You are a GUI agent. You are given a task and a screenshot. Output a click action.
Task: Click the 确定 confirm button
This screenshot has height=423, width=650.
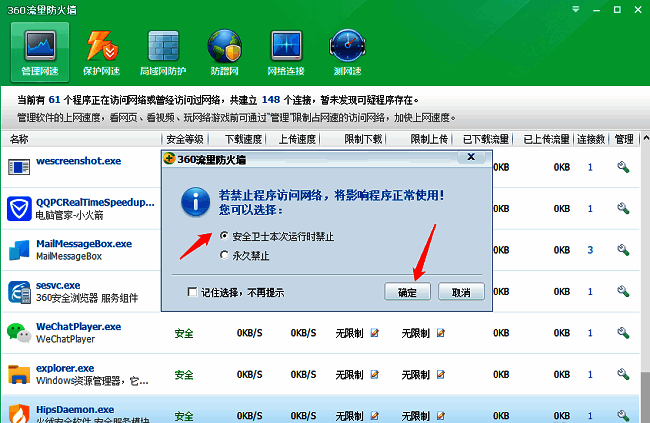click(x=407, y=292)
